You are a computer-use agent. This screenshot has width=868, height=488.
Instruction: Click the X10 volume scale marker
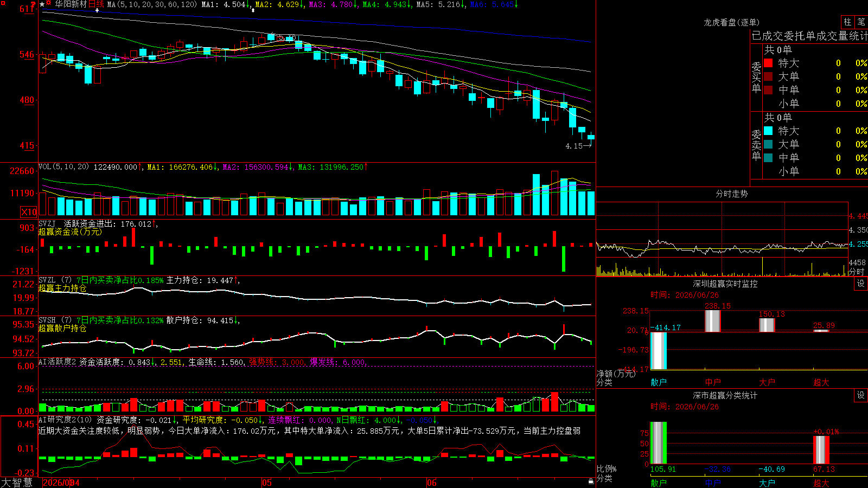29,212
